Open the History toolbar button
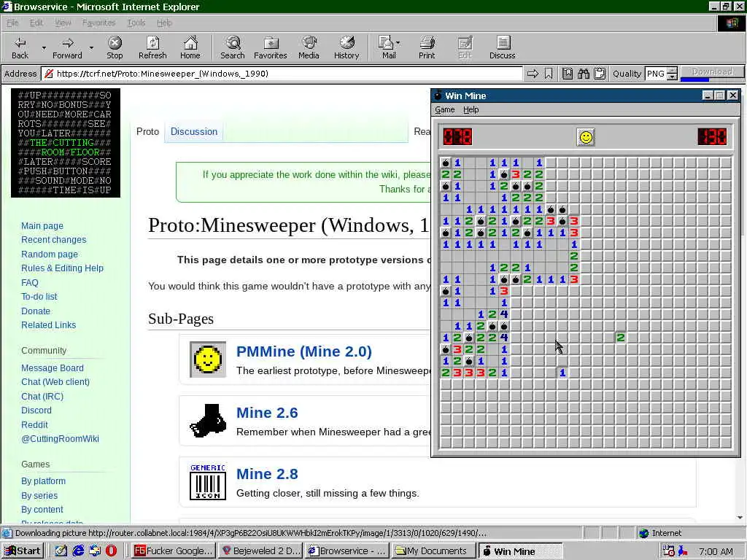747x560 pixels. tap(347, 47)
